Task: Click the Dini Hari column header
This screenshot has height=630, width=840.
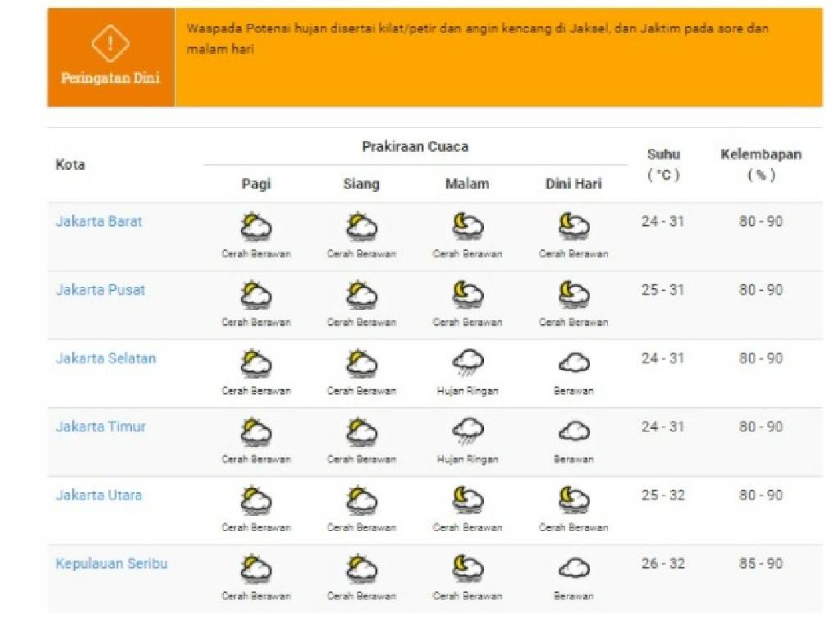Action: (573, 184)
